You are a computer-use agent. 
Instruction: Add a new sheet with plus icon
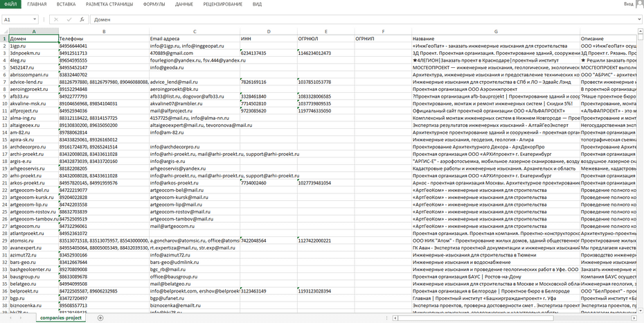coord(100,317)
